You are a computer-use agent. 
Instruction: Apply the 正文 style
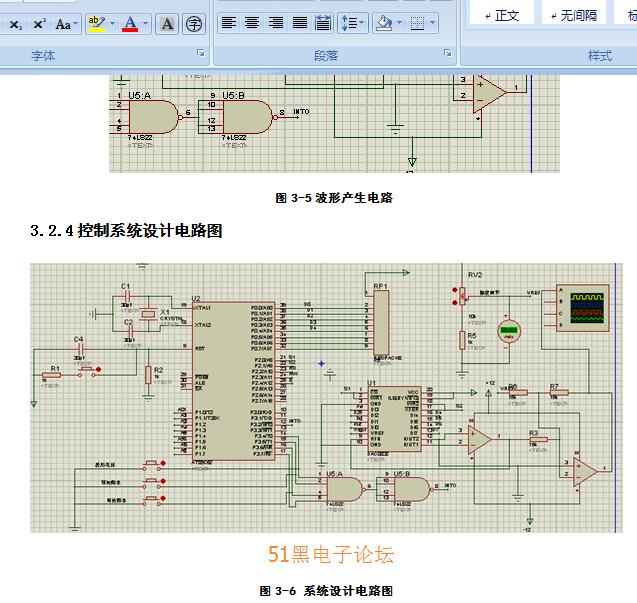[502, 15]
